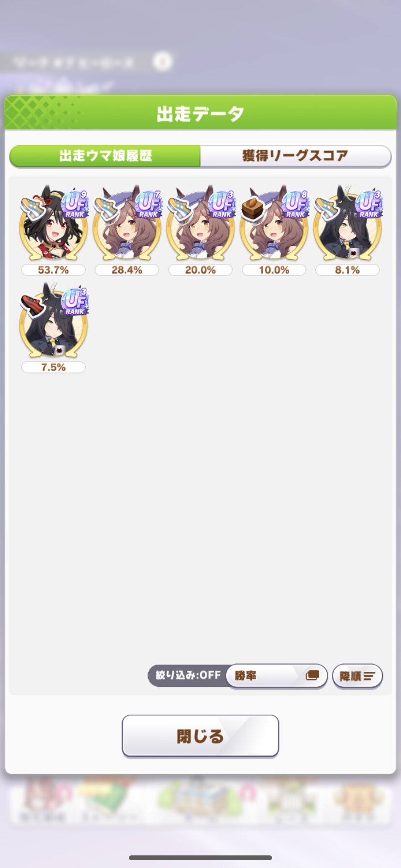Tap the red shoe icon on last portrait
Image resolution: width=401 pixels, height=868 pixels.
point(33,305)
